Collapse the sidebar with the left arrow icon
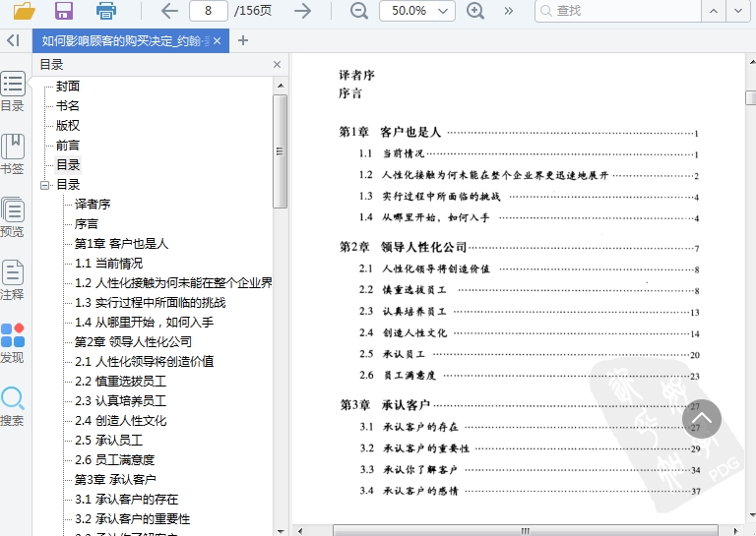Viewport: 756px width, 536px height. click(x=13, y=40)
